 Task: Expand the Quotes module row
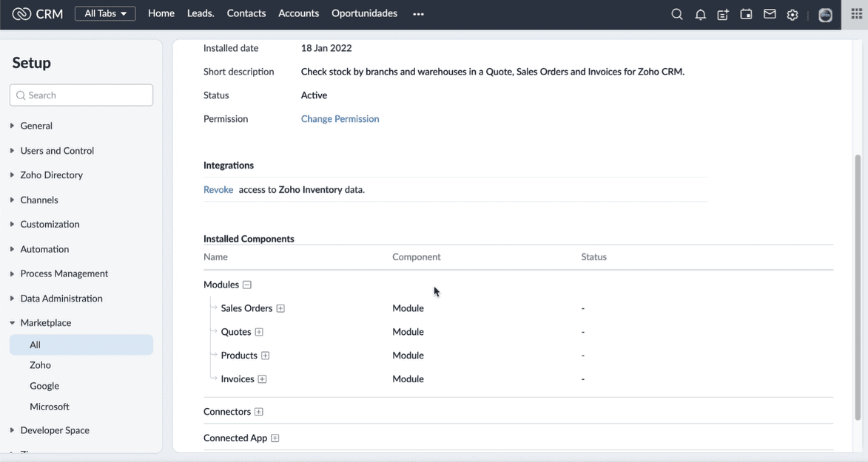tap(259, 332)
